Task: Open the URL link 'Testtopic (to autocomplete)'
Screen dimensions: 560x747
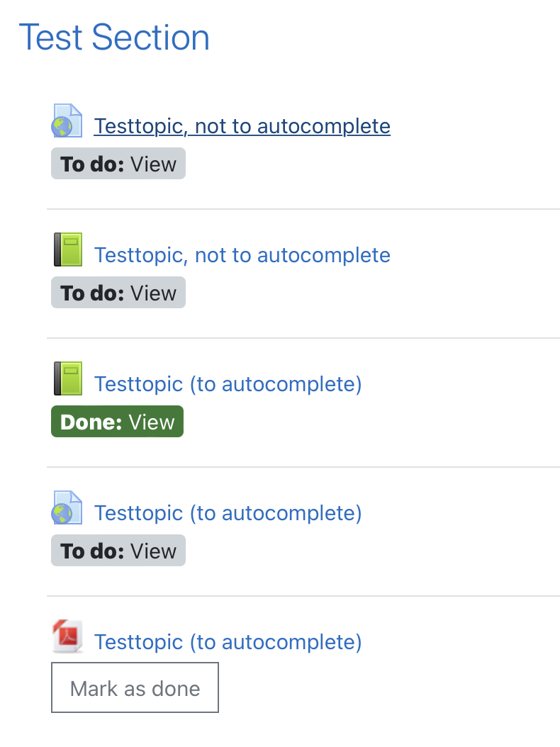Action: (x=228, y=514)
